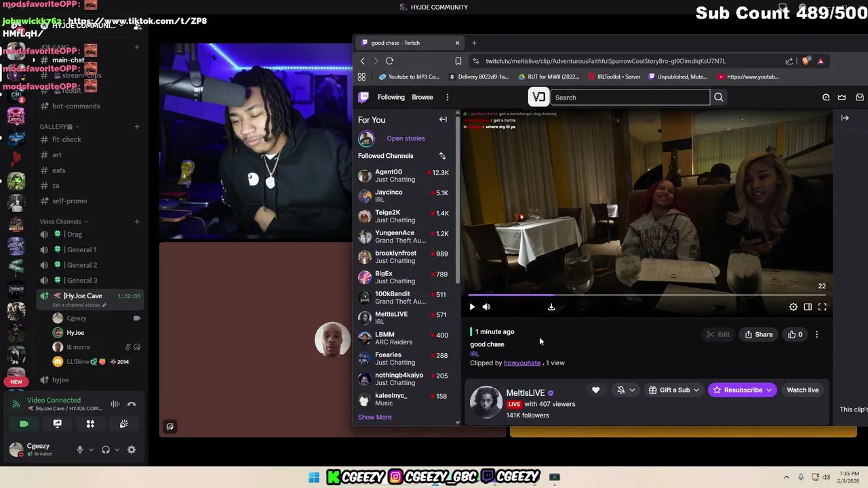Disconnect from Discord voice call
Viewport: 868px width, 488px height.
(132, 404)
